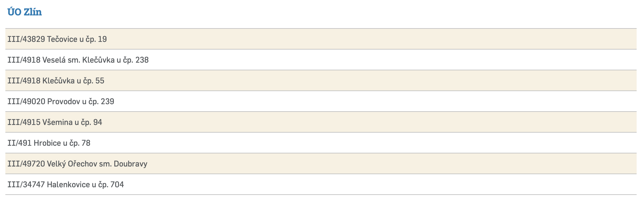Click the Velký Ořechov sm. Doubravy text

pyautogui.click(x=97, y=164)
